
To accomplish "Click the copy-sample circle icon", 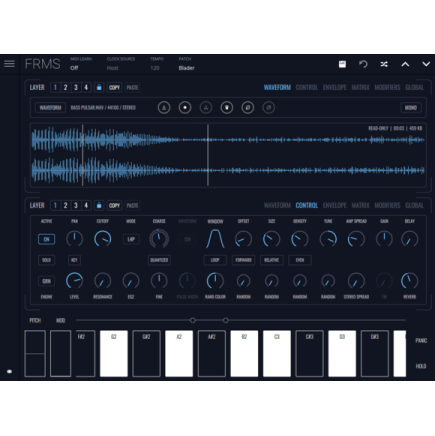I will (248, 108).
